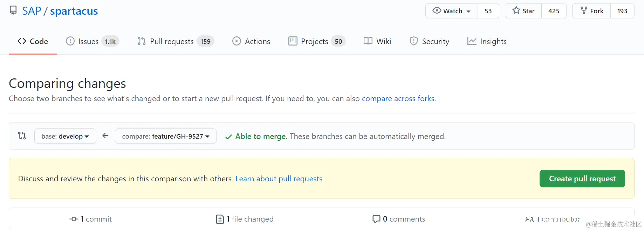644x230 pixels.
Task: Open the Projects tab
Action: click(x=317, y=41)
